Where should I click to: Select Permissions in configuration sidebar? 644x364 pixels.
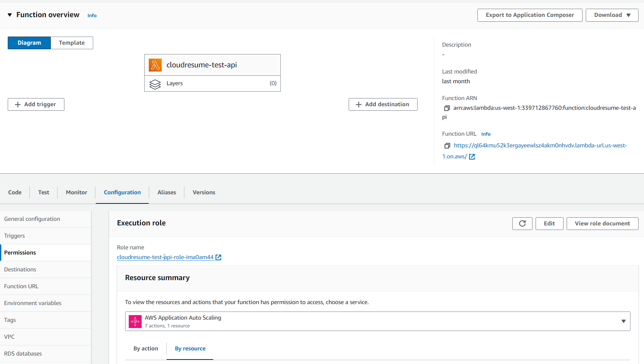click(46, 253)
